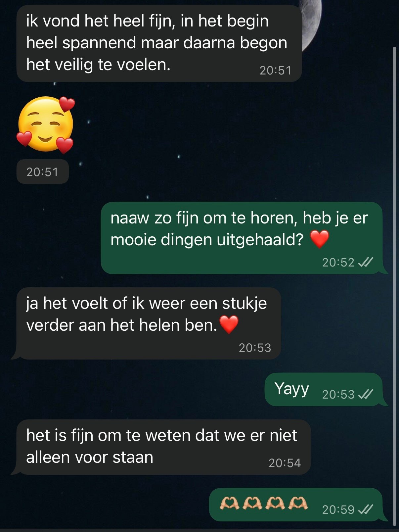Tap the double checkmarks on the Yayy message
Image resolution: width=399 pixels, height=532 pixels.
(x=366, y=394)
